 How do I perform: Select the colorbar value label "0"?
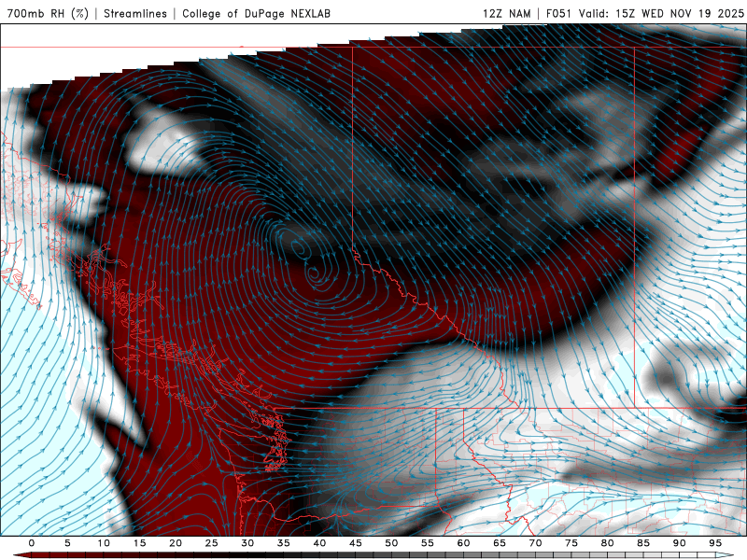pyautogui.click(x=32, y=543)
